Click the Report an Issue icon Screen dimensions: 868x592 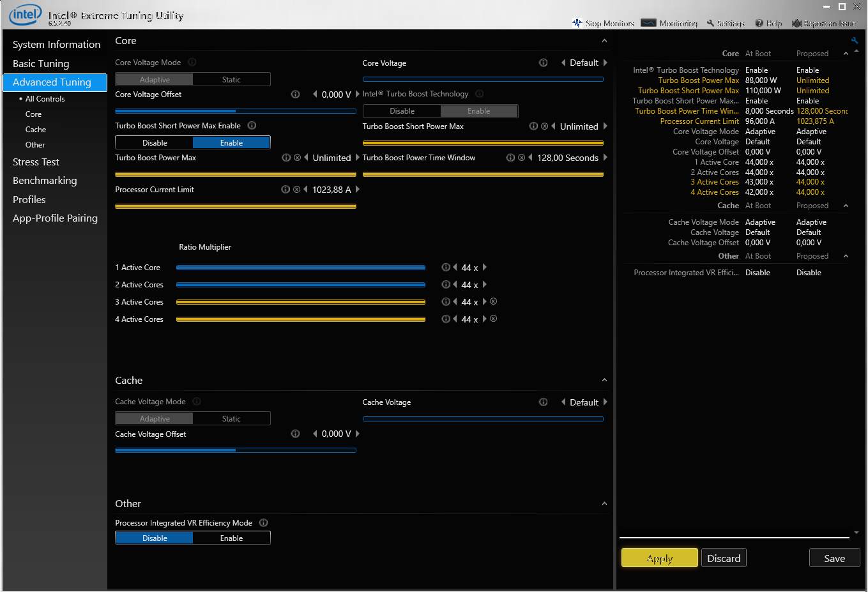click(797, 23)
